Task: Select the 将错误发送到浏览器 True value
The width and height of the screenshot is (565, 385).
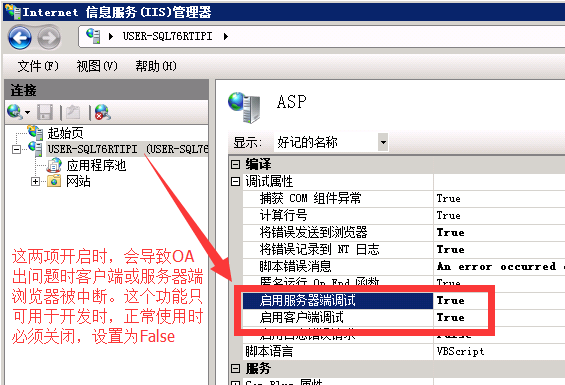Action: (x=450, y=232)
